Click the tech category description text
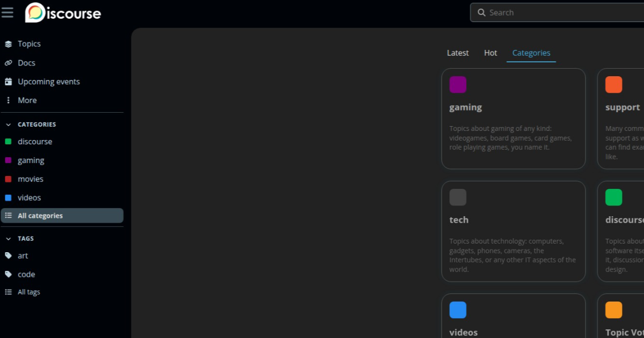The width and height of the screenshot is (644, 338). pyautogui.click(x=513, y=255)
